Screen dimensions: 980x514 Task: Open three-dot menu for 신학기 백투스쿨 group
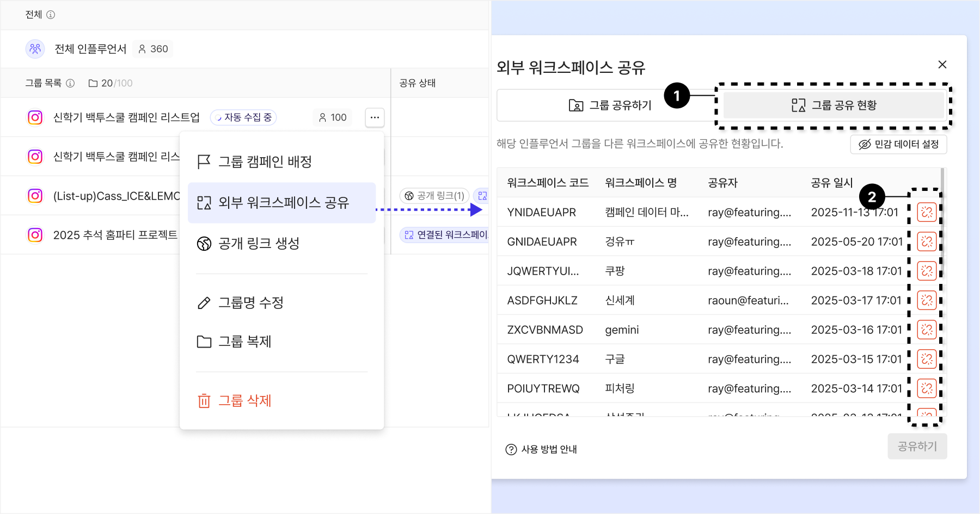click(x=375, y=117)
